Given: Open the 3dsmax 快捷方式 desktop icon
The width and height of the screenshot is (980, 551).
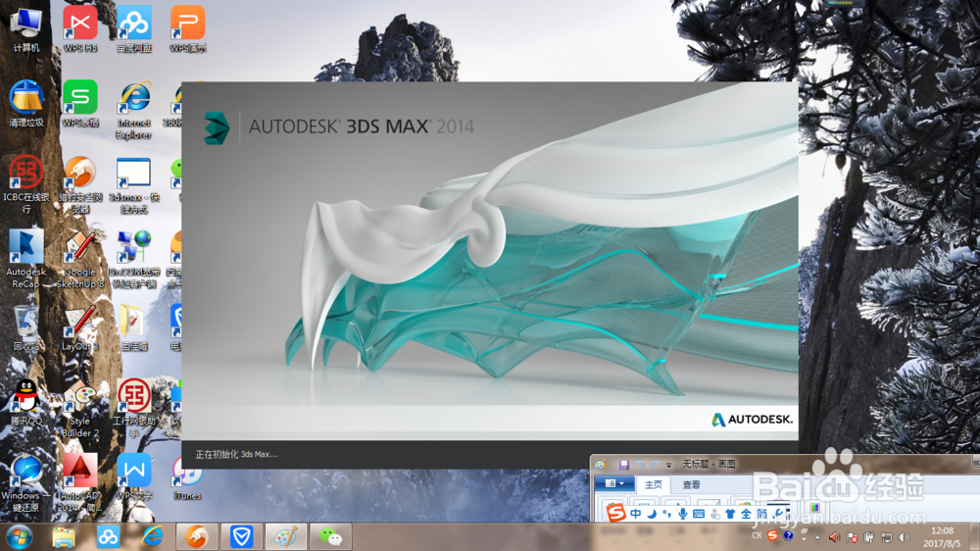Looking at the screenshot, I should (133, 184).
